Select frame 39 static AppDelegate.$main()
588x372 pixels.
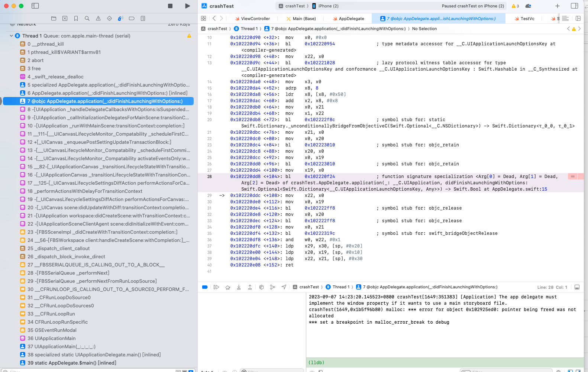tap(72, 363)
